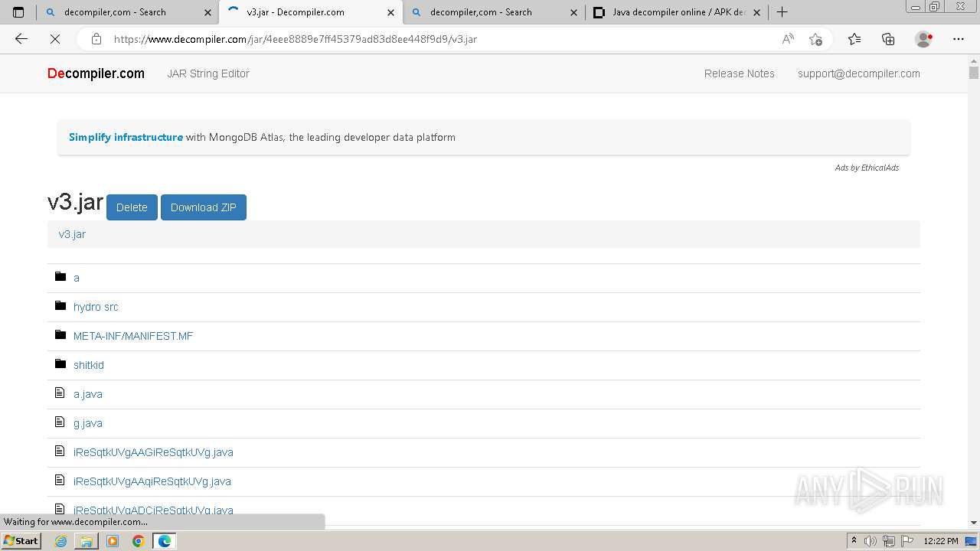Switch to Java decompiler online / APK tab
The height and width of the screenshot is (551, 980).
(x=677, y=12)
